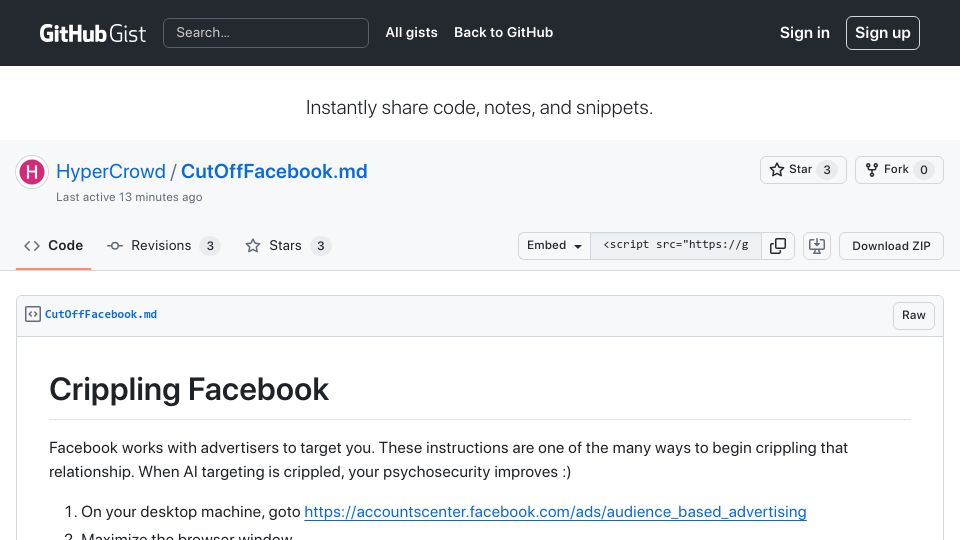This screenshot has height=540, width=960.
Task: Click Download ZIP button
Action: 891,246
